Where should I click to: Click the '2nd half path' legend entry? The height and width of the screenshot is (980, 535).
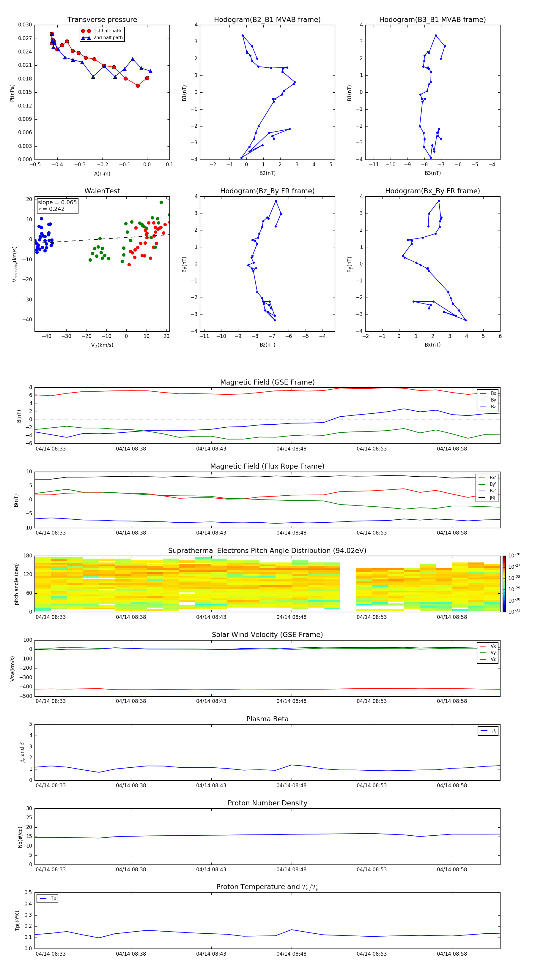point(102,38)
